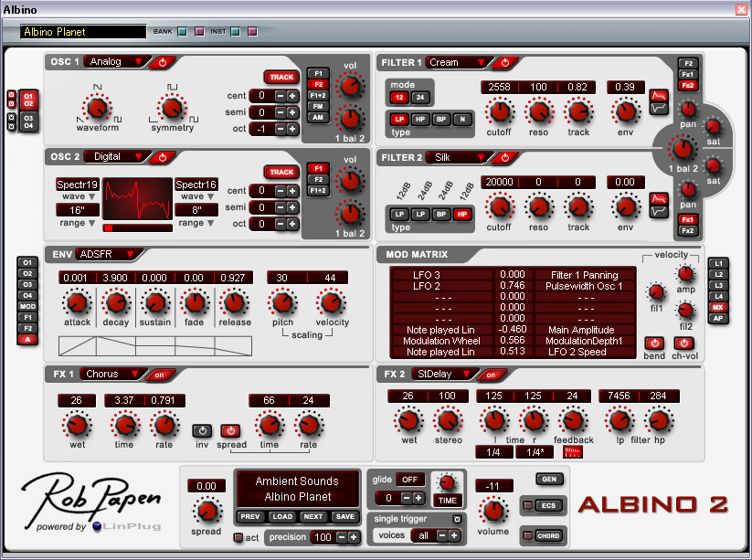752x560 pixels.
Task: Toggle the CHORD checkbox indicator
Action: tap(528, 535)
